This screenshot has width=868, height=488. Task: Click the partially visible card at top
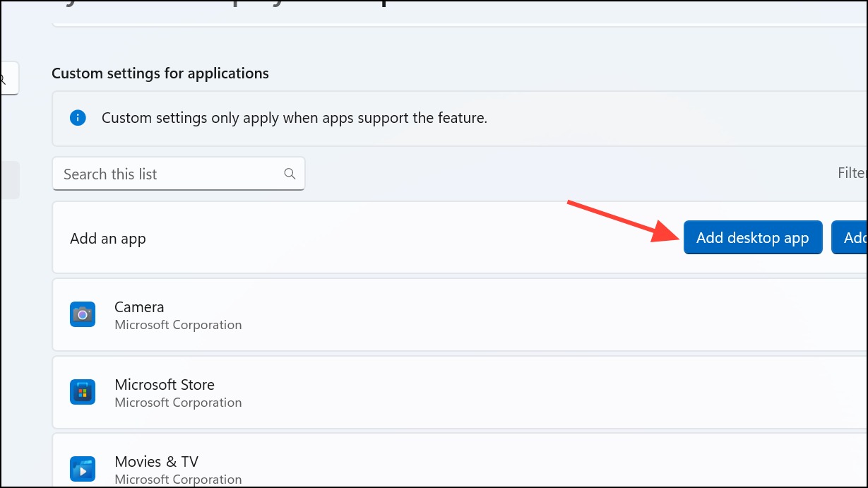coord(460,14)
